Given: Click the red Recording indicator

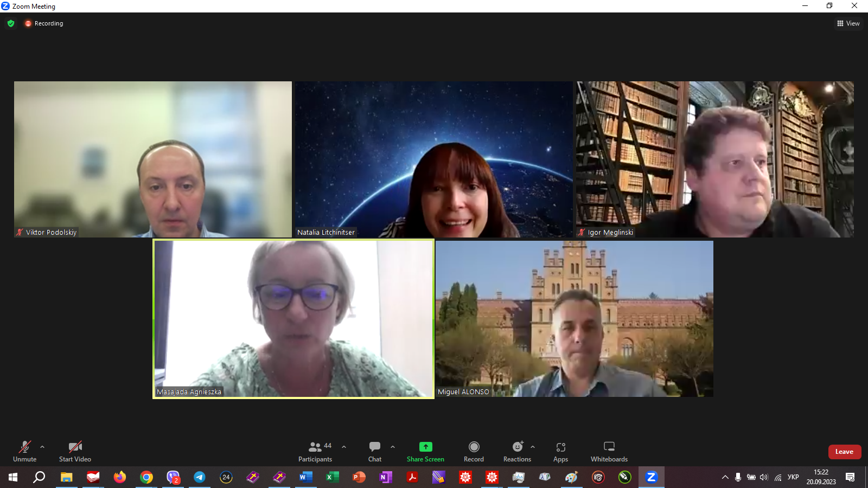Looking at the screenshot, I should [44, 23].
